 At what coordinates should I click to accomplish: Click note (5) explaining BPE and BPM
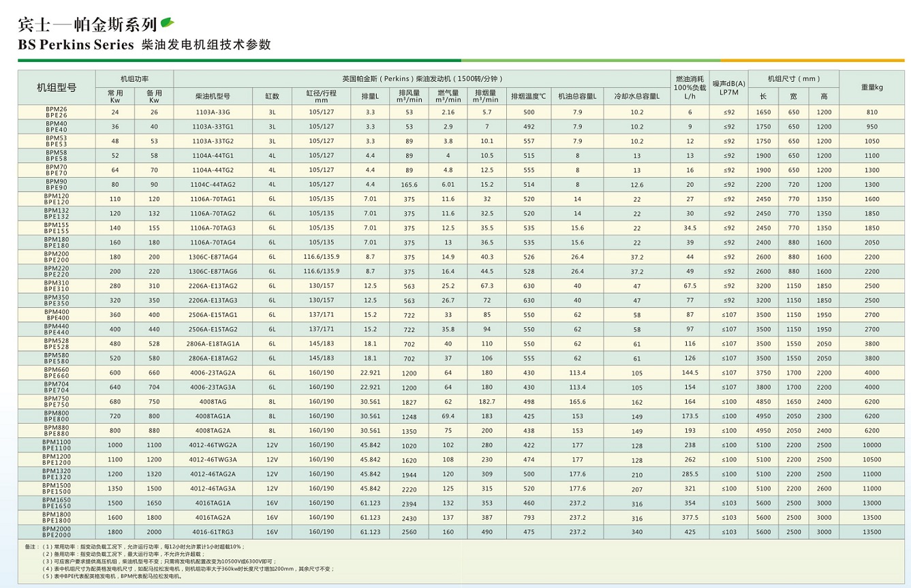[x=111, y=576]
